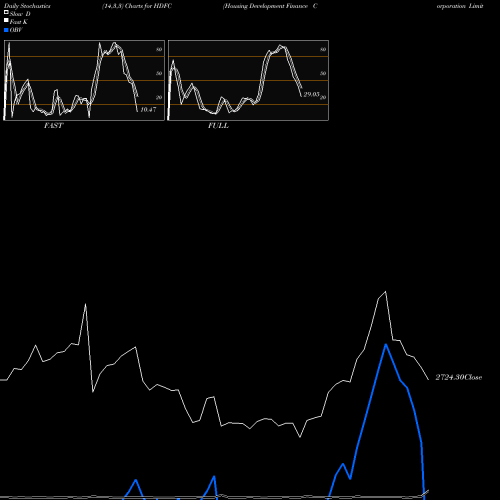This screenshot has width=500, height=500.
Task: Click the 50 level label in FULL chart
Action: point(323,73)
